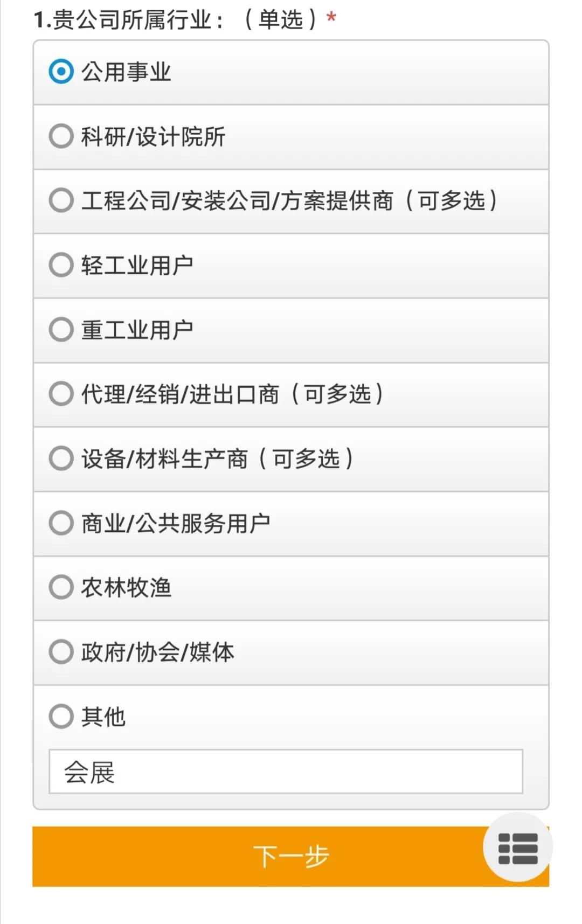Viewport: 582px width, 924px height.
Task: Choose 代理/经销/进出口商 radio option
Action: (x=61, y=394)
